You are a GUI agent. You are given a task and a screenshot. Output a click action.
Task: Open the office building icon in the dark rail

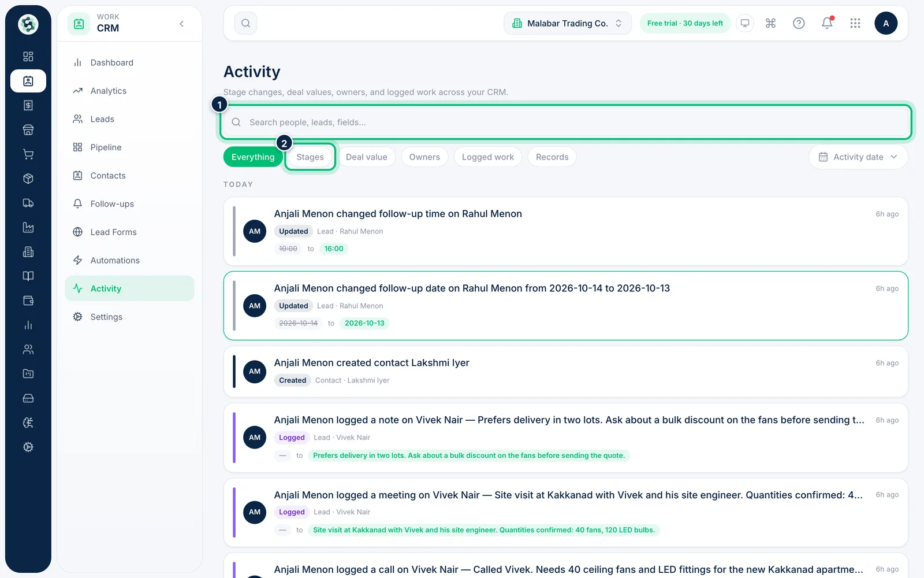(x=28, y=252)
